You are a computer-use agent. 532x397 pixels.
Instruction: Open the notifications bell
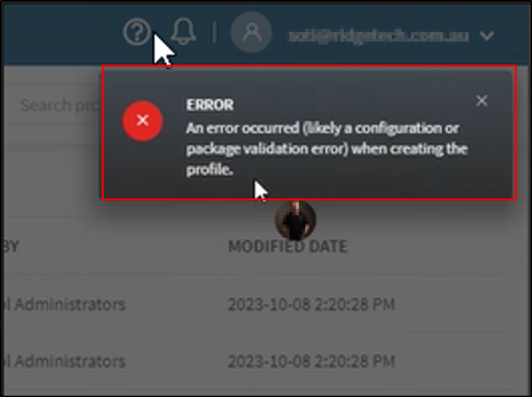(x=183, y=31)
